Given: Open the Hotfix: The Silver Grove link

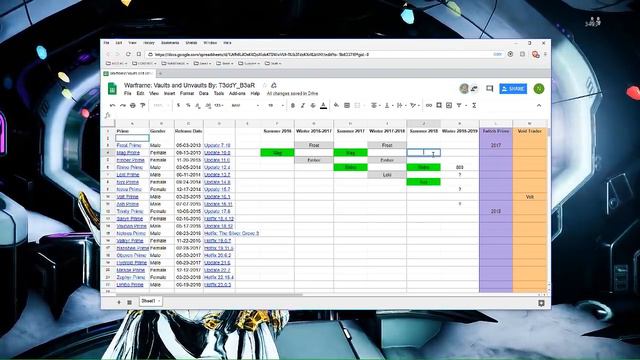Looking at the screenshot, I should [x=231, y=233].
